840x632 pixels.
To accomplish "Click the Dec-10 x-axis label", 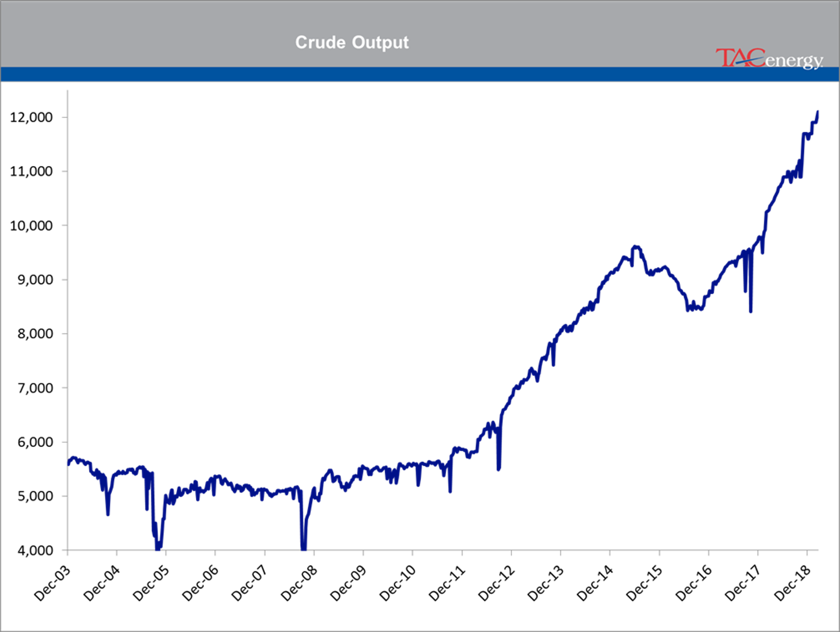I will tap(398, 583).
